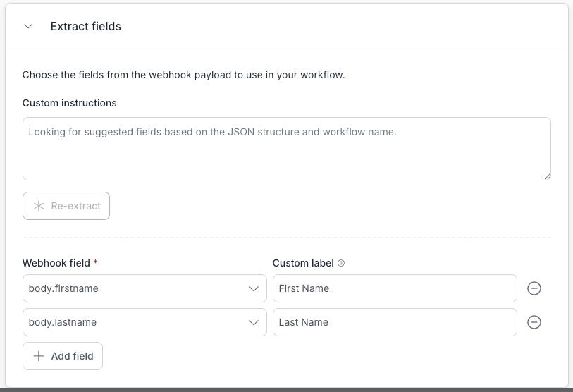This screenshot has height=392, width=573.
Task: Click the Extract fields section title
Action: pos(85,27)
